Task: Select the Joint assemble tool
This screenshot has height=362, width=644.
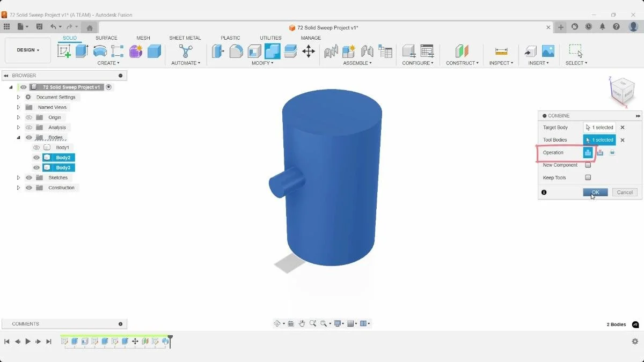Action: click(x=367, y=51)
